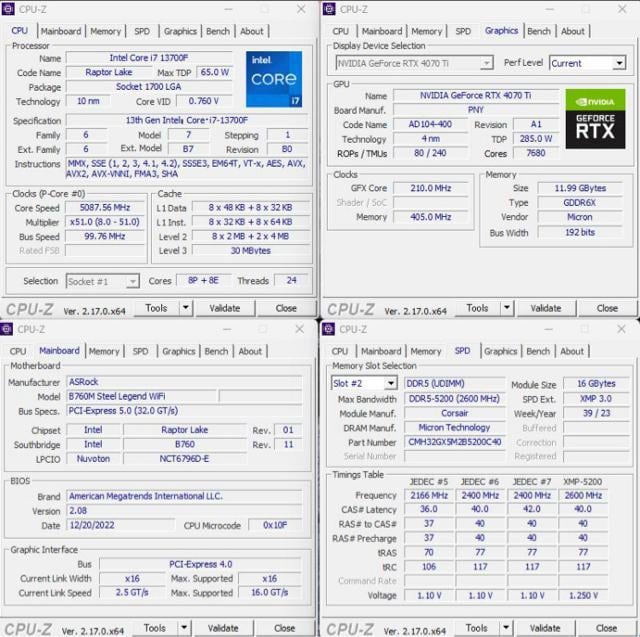
Task: Open the Display Device Selection dropdown
Action: click(486, 63)
